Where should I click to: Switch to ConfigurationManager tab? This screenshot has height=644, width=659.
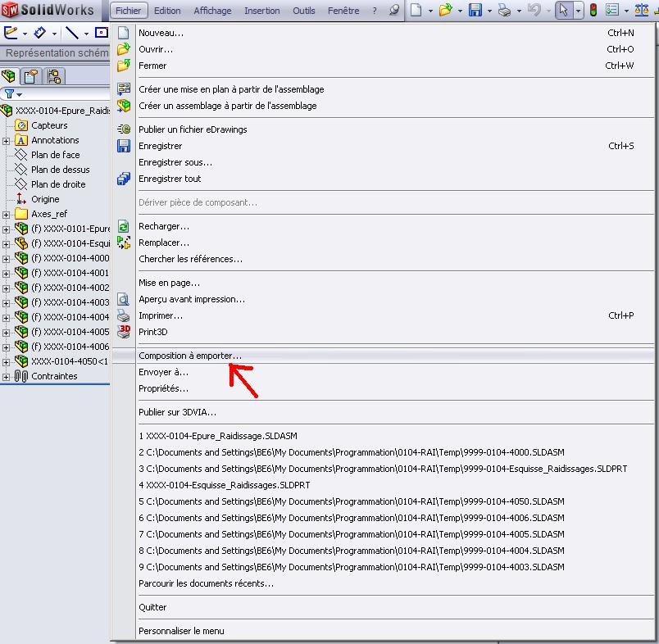[54, 76]
